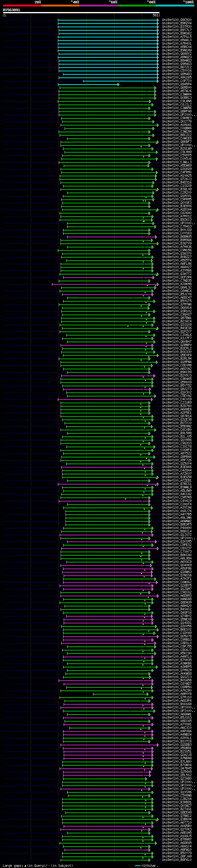
Task: Click the purple alignment bar for B6BNU5
Action: [112, 236]
